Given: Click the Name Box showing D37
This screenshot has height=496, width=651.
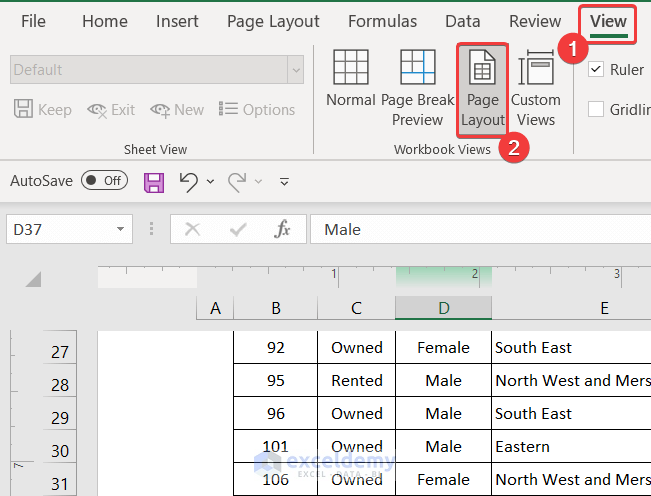Looking at the screenshot, I should (x=62, y=229).
